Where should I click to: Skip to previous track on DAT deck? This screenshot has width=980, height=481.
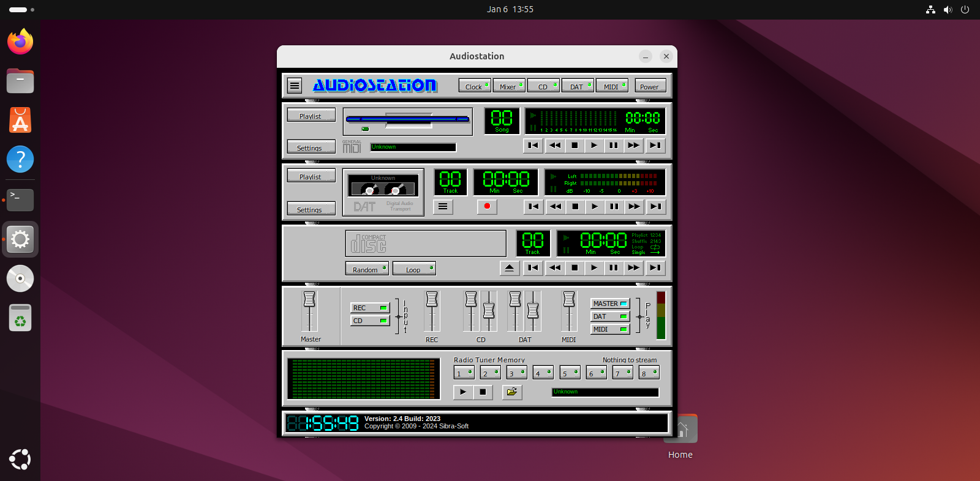coord(533,207)
